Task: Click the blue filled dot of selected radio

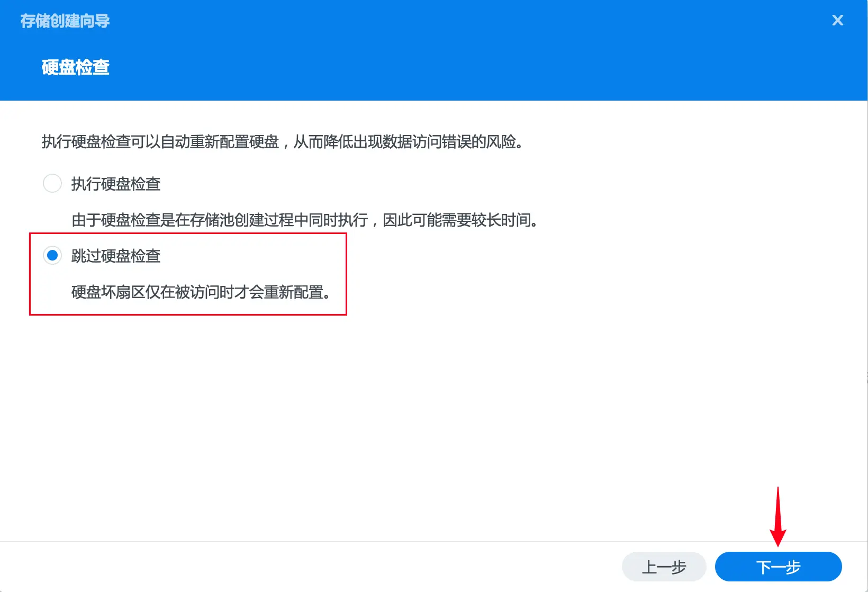Action: [x=52, y=255]
